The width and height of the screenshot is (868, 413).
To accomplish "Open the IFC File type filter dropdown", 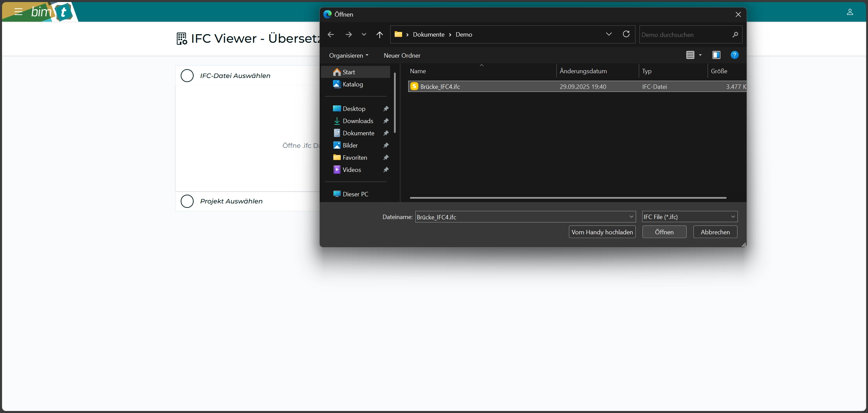I will (690, 217).
